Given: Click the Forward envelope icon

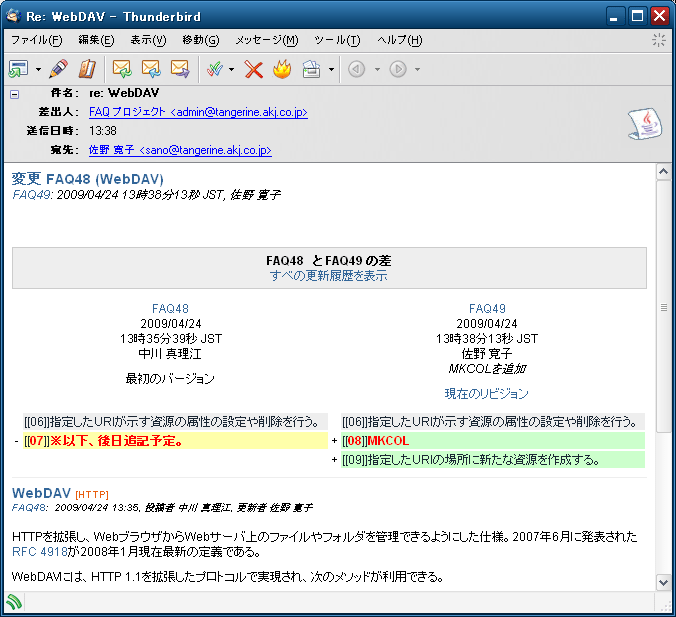Looking at the screenshot, I should tap(180, 69).
